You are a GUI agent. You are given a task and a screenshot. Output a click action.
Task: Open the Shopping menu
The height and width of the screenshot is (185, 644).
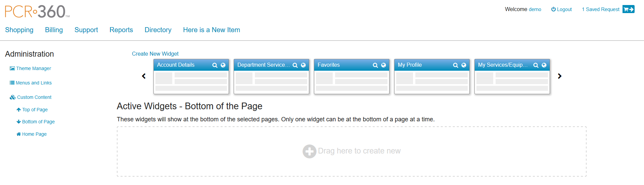[19, 30]
